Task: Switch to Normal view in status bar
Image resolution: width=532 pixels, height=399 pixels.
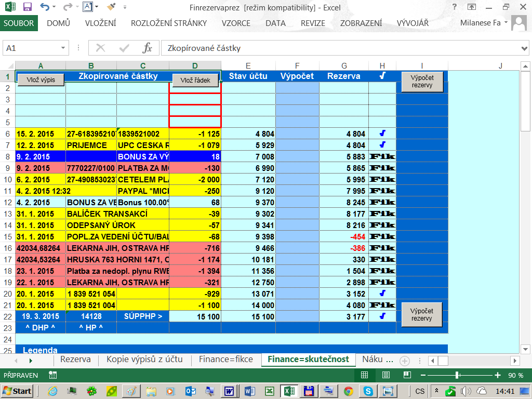Action: 365,375
